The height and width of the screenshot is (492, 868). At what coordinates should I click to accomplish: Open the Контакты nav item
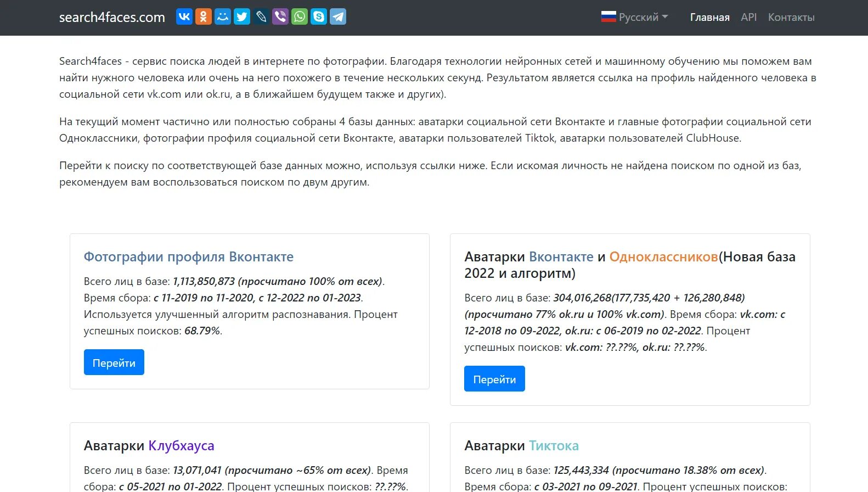tap(791, 17)
